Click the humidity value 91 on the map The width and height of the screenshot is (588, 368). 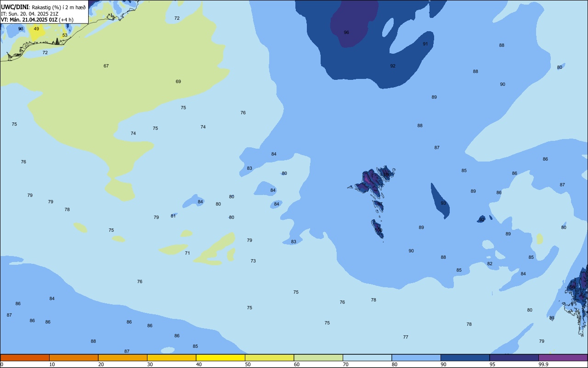pos(425,44)
